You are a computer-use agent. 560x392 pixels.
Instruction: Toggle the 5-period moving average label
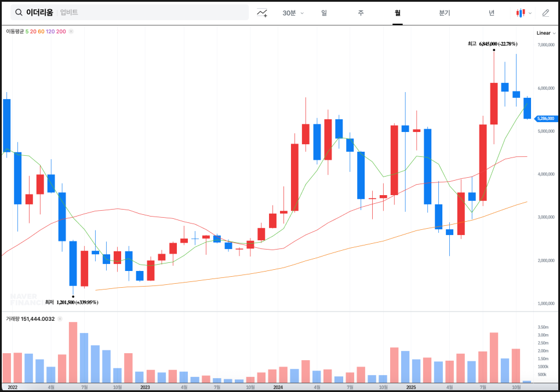coord(27,31)
